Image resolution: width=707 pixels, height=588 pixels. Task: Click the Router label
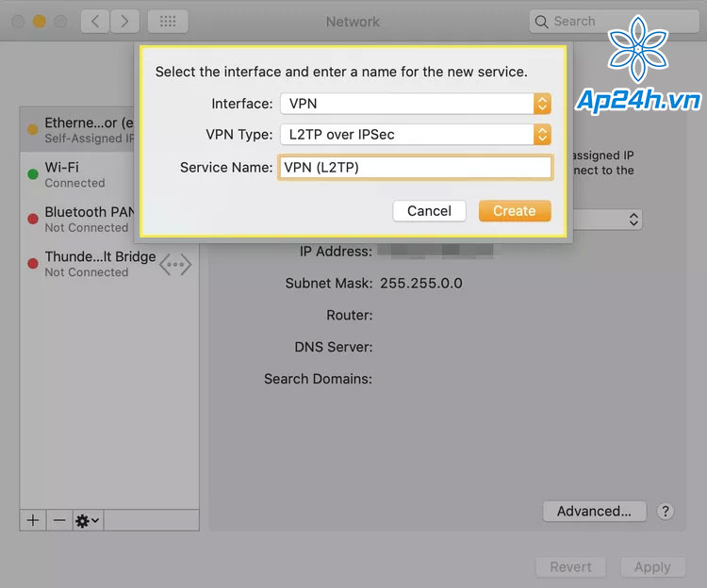click(x=350, y=315)
